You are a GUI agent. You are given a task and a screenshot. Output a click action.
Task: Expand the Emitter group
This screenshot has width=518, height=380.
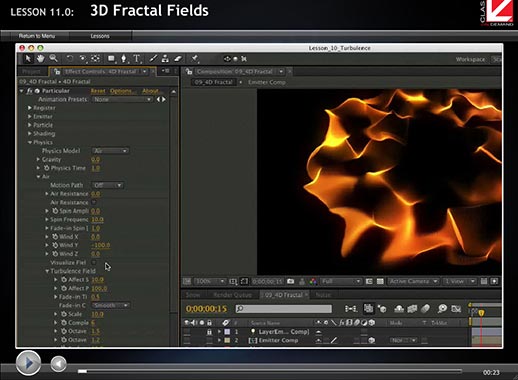(30, 116)
